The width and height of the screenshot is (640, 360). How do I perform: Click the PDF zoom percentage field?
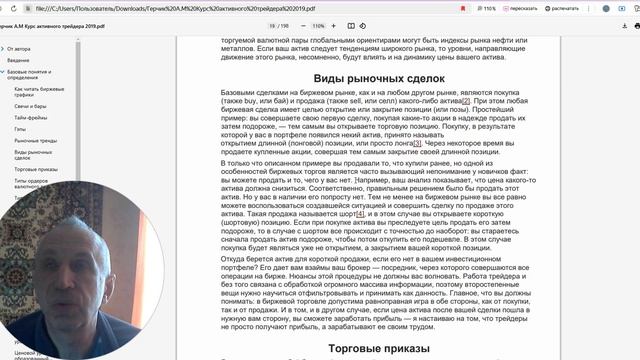[x=318, y=26]
